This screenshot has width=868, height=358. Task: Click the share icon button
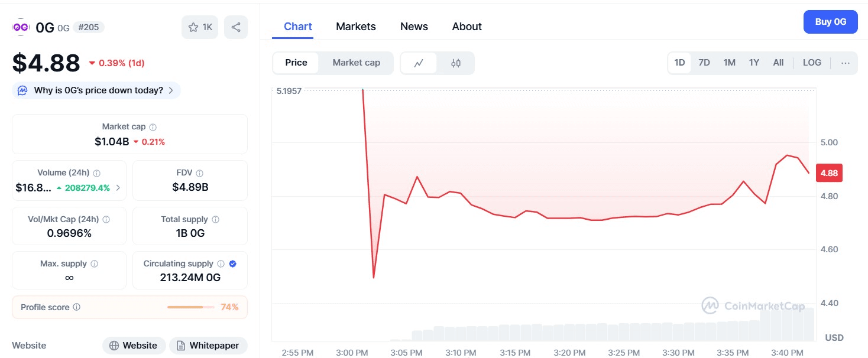pos(236,27)
